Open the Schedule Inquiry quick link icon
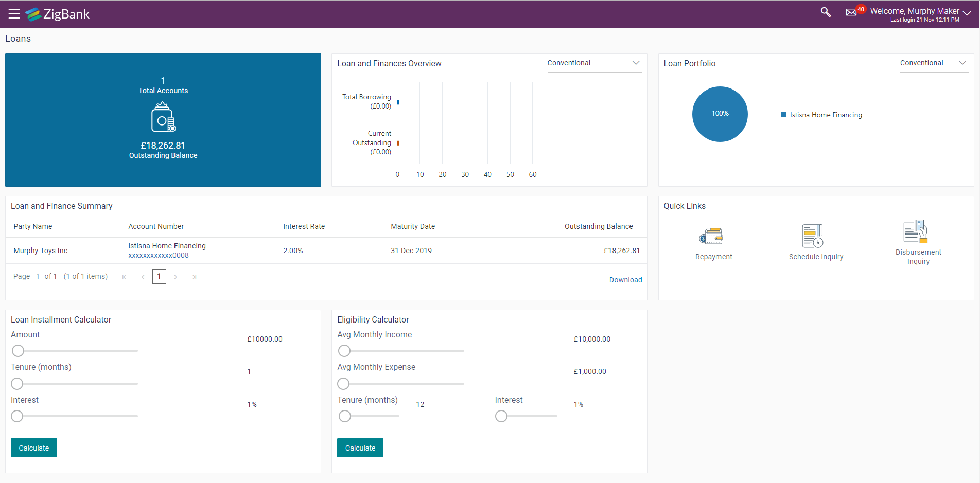 click(813, 236)
